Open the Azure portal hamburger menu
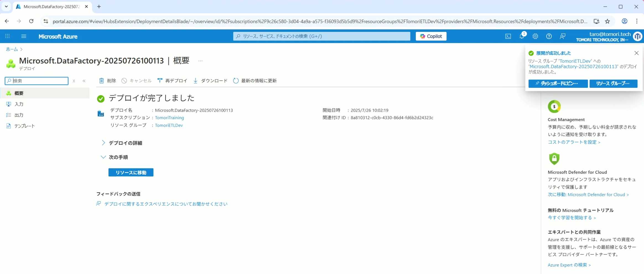 tap(24, 36)
